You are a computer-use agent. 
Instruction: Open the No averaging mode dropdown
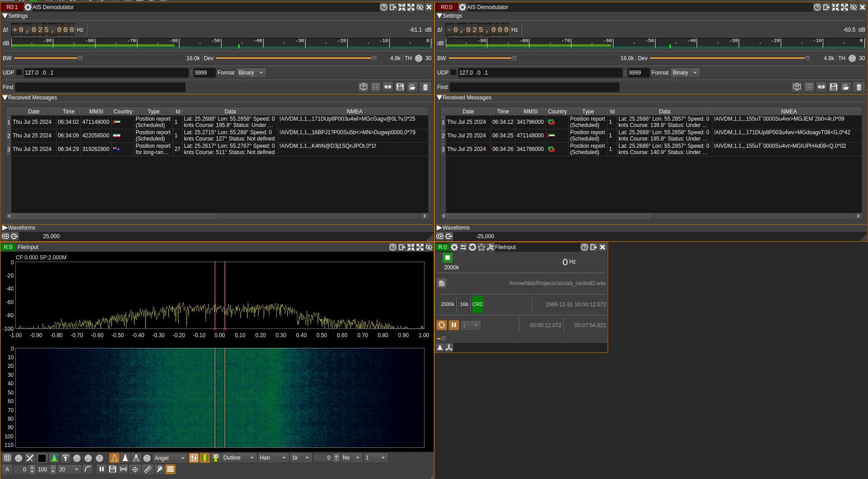click(x=352, y=458)
